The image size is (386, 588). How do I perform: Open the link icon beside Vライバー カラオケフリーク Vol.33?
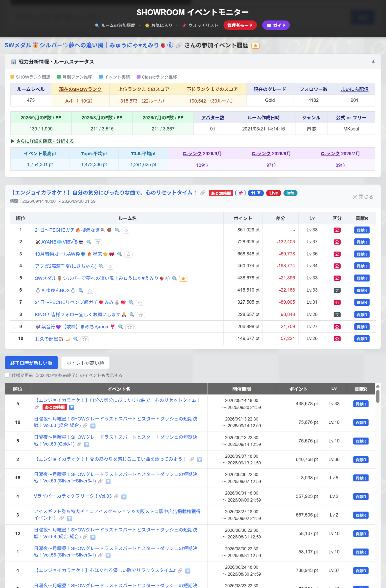coord(116,496)
